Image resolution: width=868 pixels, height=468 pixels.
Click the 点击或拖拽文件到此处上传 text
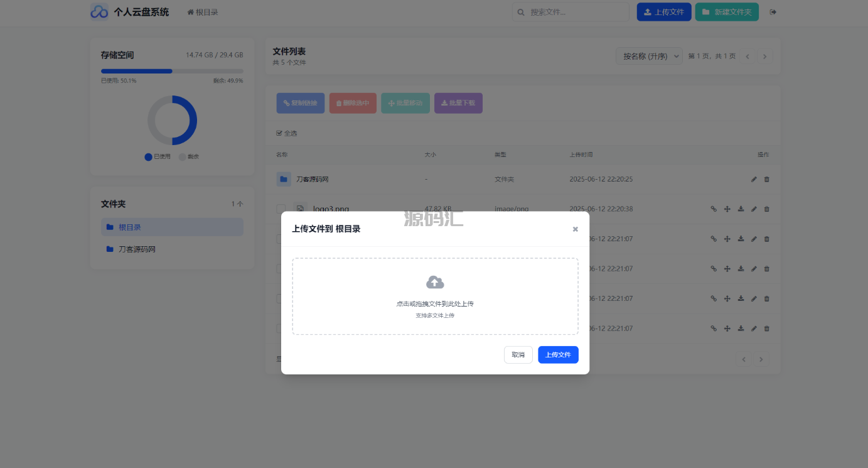point(435,303)
